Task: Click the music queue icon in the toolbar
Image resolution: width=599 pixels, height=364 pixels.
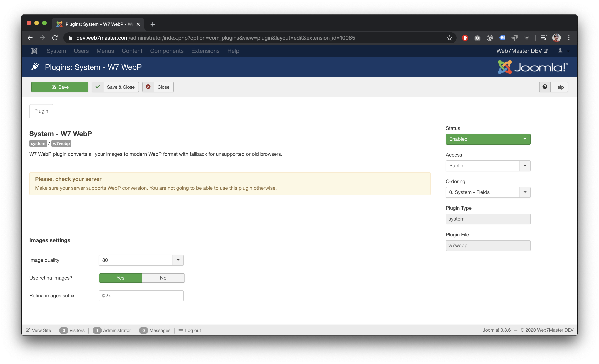Action: pyautogui.click(x=544, y=38)
